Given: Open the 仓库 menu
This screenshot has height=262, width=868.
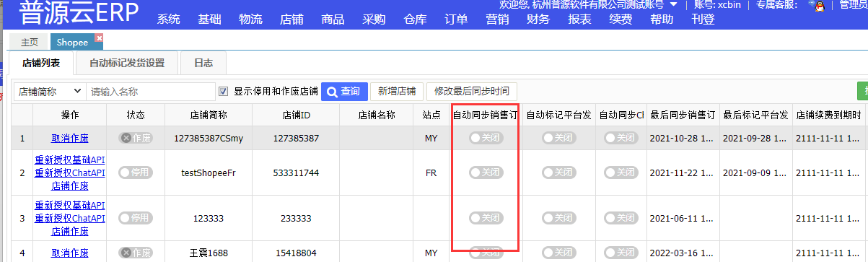Looking at the screenshot, I should [415, 19].
